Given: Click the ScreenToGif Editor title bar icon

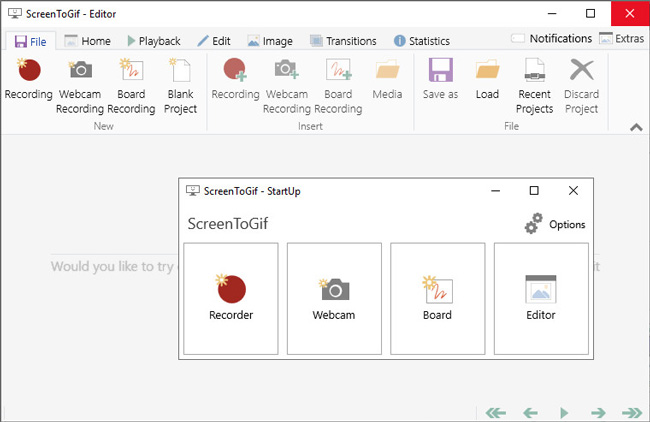Looking at the screenshot, I should point(15,14).
